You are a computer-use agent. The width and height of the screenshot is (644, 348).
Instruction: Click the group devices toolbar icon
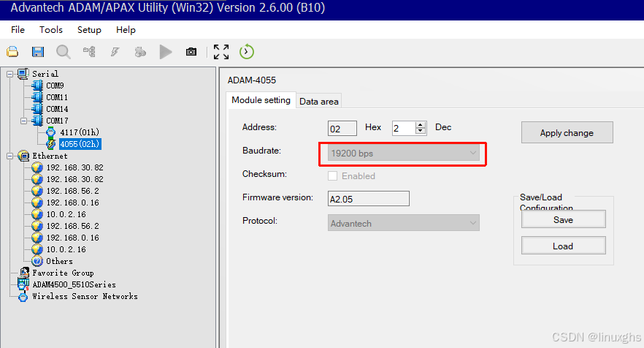[140, 52]
